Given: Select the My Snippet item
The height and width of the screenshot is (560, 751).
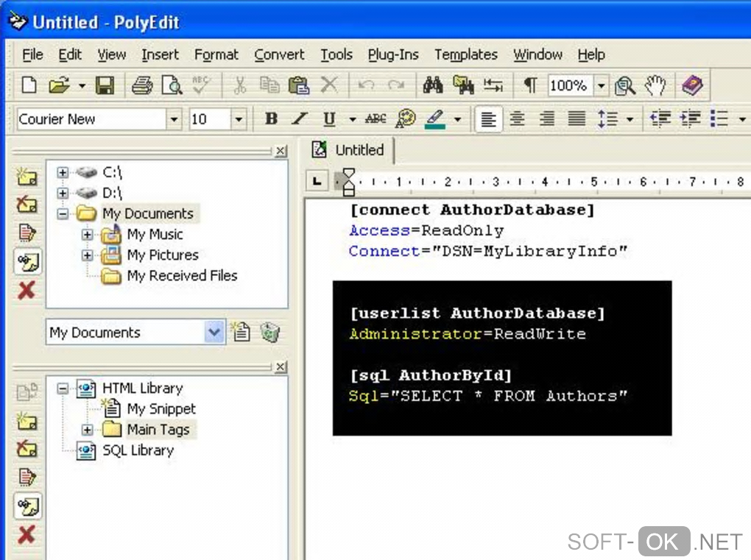Looking at the screenshot, I should tap(161, 409).
